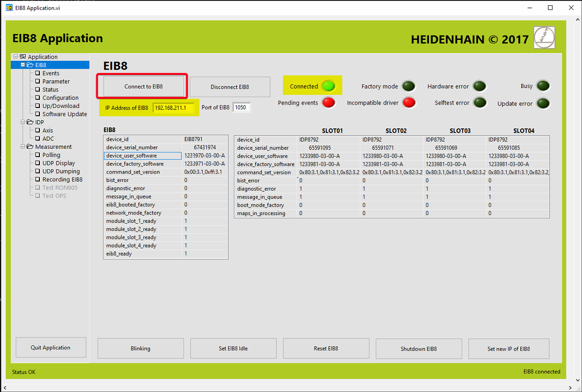The width and height of the screenshot is (582, 392).
Task: Open the Polling tree item
Action: [51, 155]
